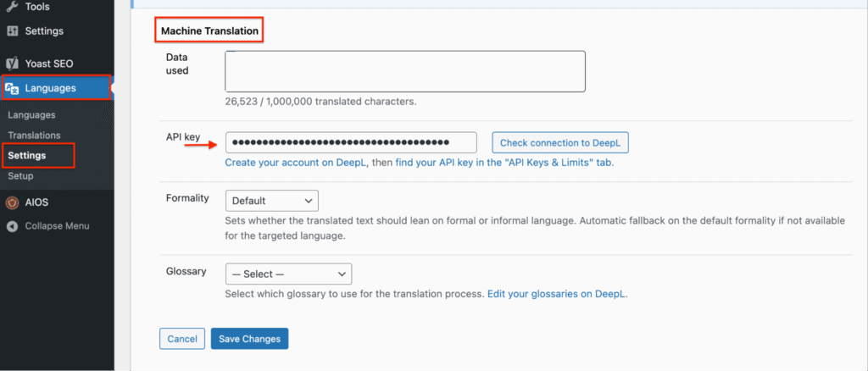Collapse the admin menu
The width and height of the screenshot is (868, 371).
tap(57, 226)
